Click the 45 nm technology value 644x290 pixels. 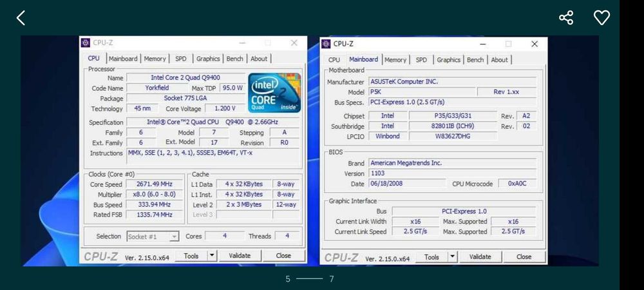[x=142, y=108]
